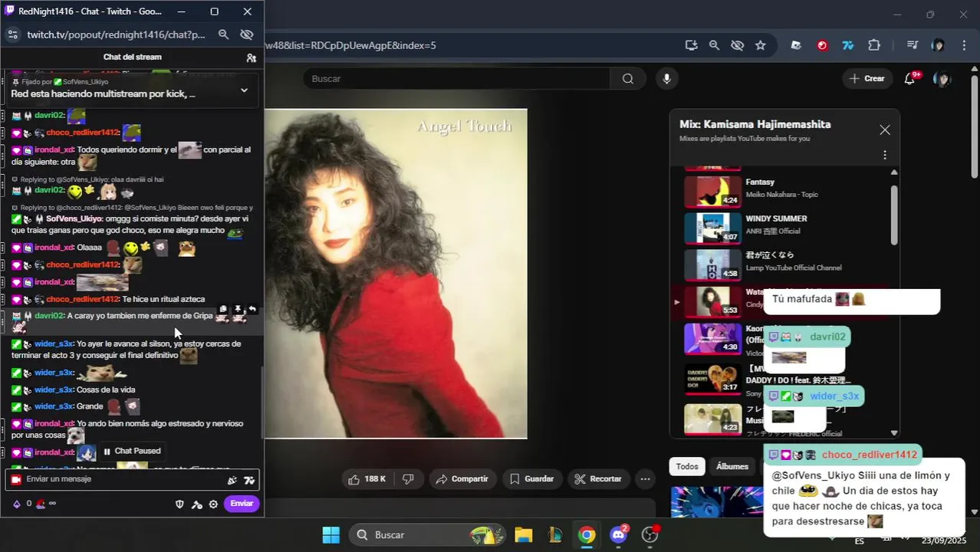Click Windows taskbar search box Buscar
Image resolution: width=980 pixels, height=552 pixels.
point(426,534)
